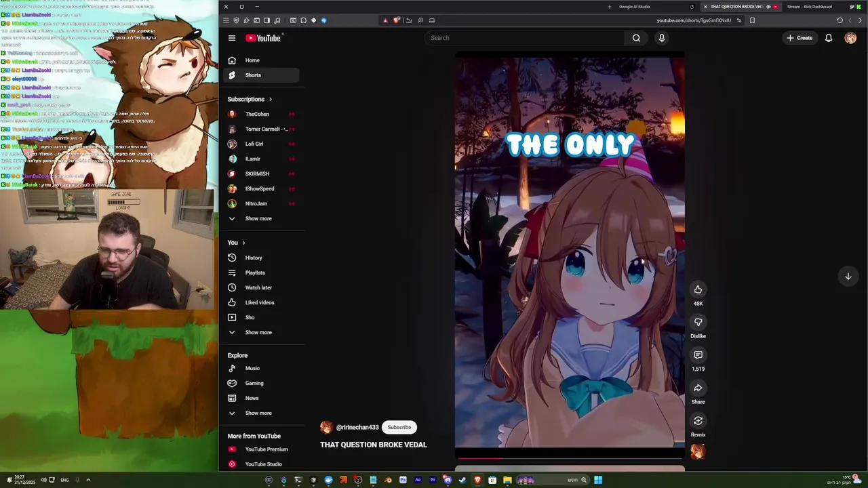Like the Short with thumbs up
868x488 pixels.
698,289
